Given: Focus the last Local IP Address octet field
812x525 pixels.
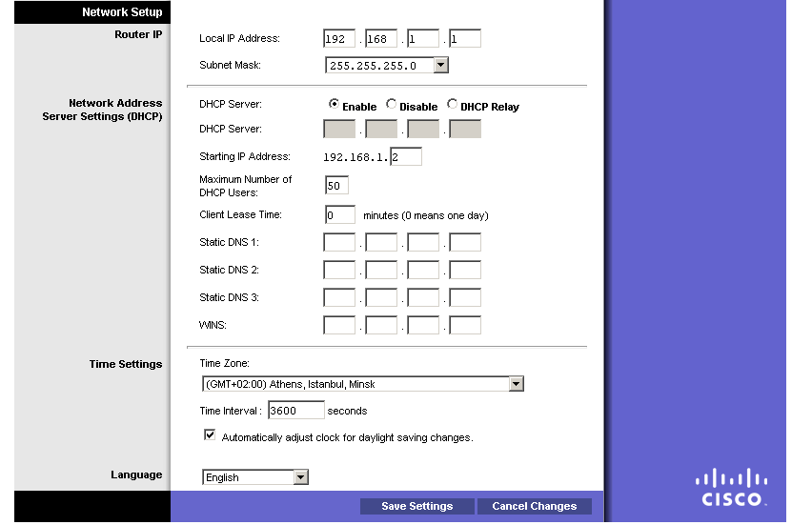Looking at the screenshot, I should tap(465, 39).
